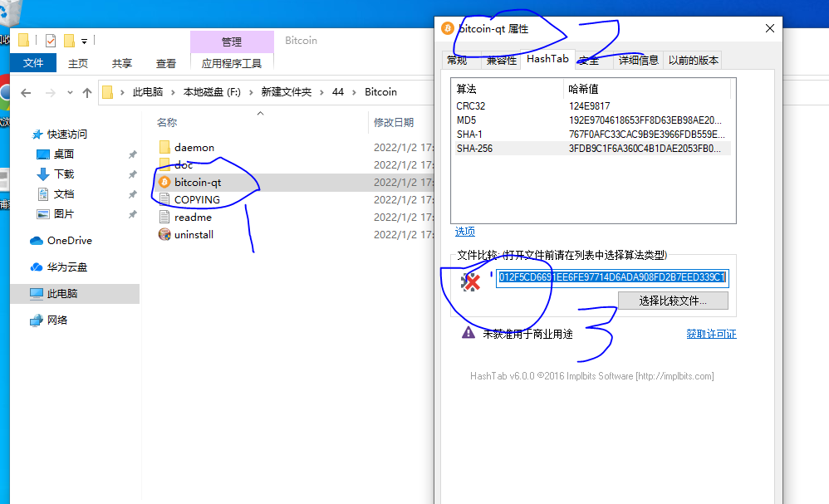Expand breadcrumb chevron after 此电脑
The image size is (829, 504).
tap(173, 92)
